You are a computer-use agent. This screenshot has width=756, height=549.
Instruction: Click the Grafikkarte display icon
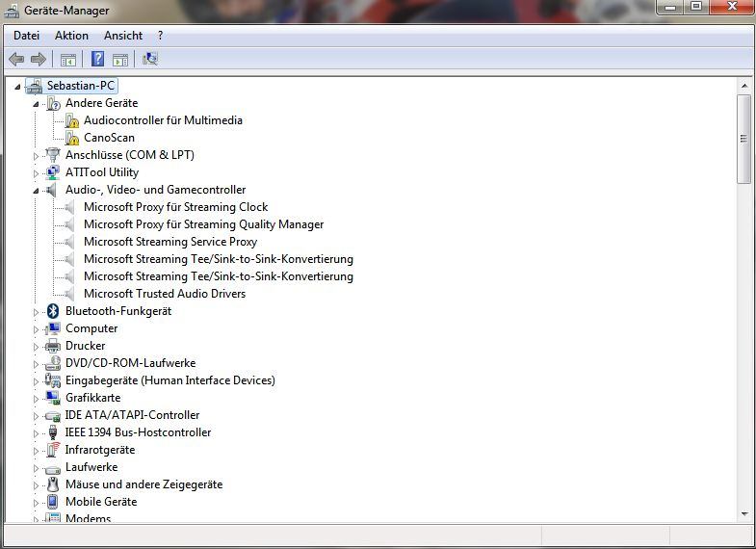53,398
